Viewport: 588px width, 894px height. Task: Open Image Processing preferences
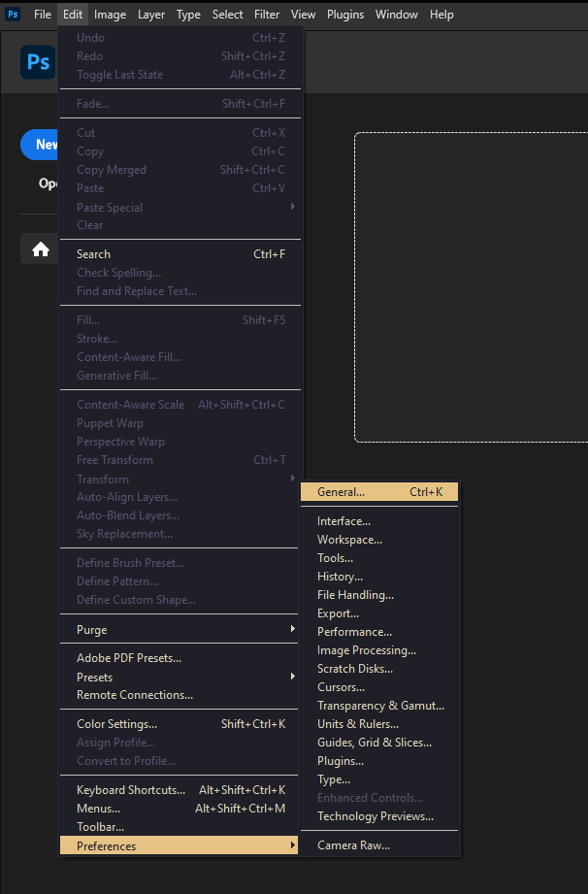[379, 650]
